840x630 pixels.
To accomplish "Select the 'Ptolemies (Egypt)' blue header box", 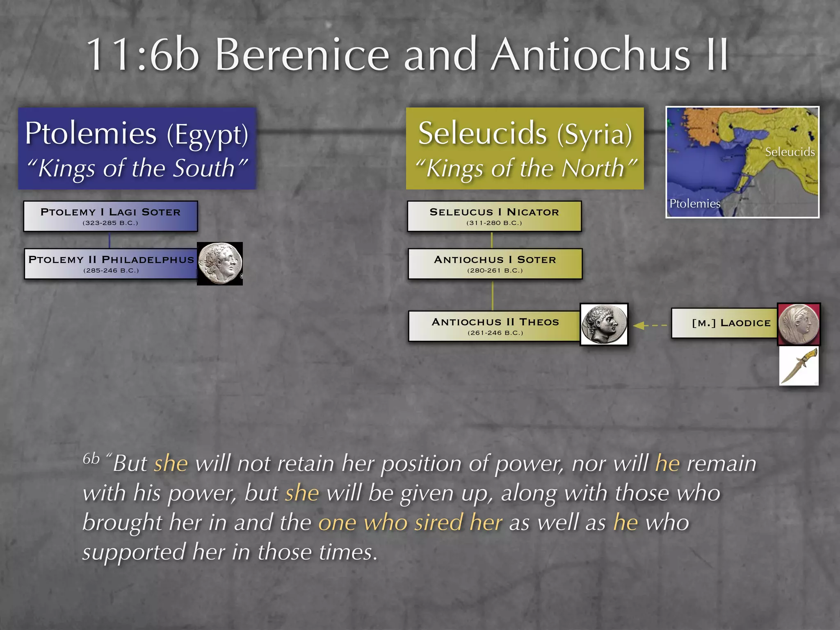I will click(x=137, y=148).
